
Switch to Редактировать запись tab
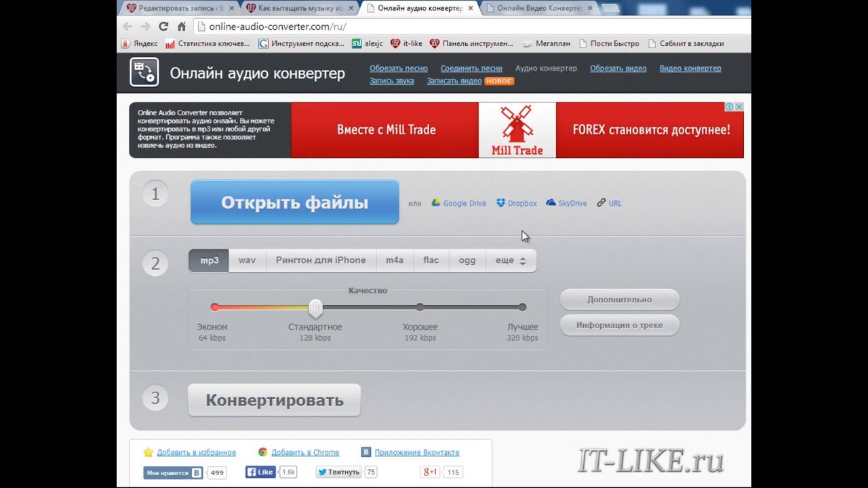point(180,8)
